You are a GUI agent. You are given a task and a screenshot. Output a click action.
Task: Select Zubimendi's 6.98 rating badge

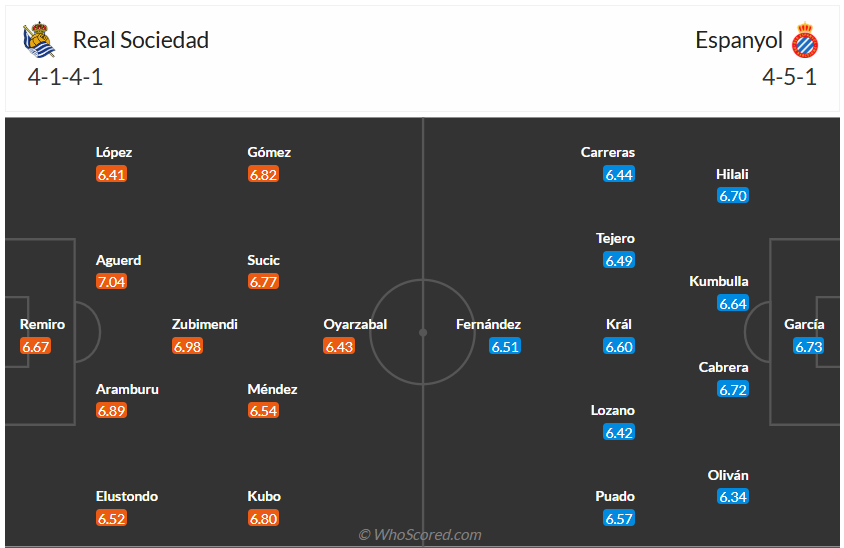tap(187, 347)
